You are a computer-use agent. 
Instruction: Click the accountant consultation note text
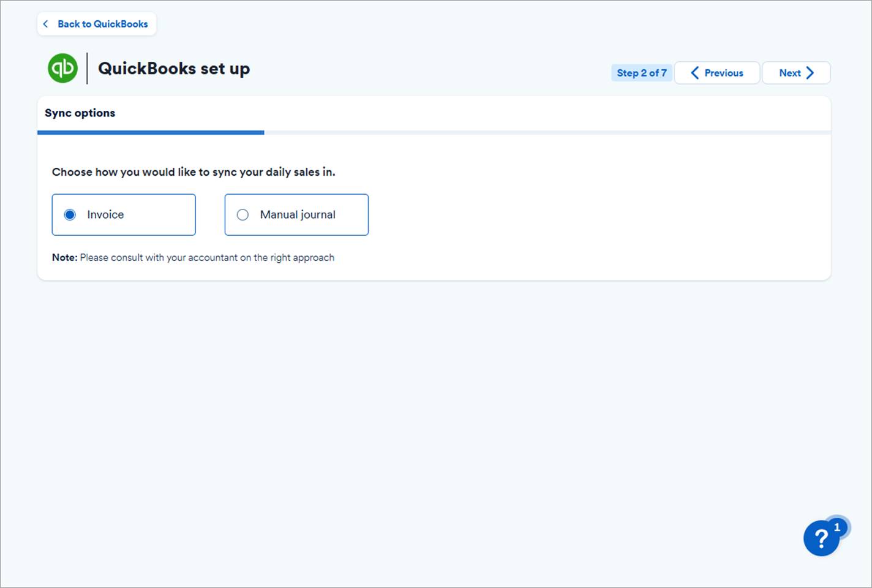coord(206,258)
